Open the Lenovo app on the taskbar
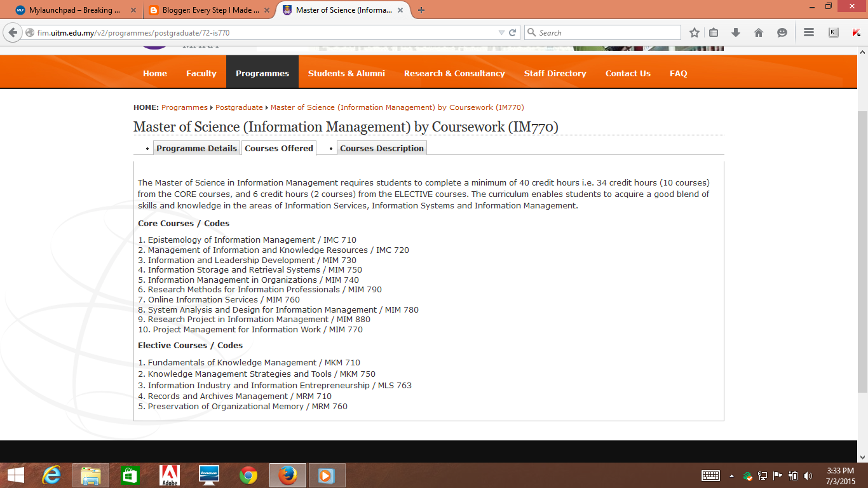Image resolution: width=868 pixels, height=488 pixels. pyautogui.click(x=209, y=475)
